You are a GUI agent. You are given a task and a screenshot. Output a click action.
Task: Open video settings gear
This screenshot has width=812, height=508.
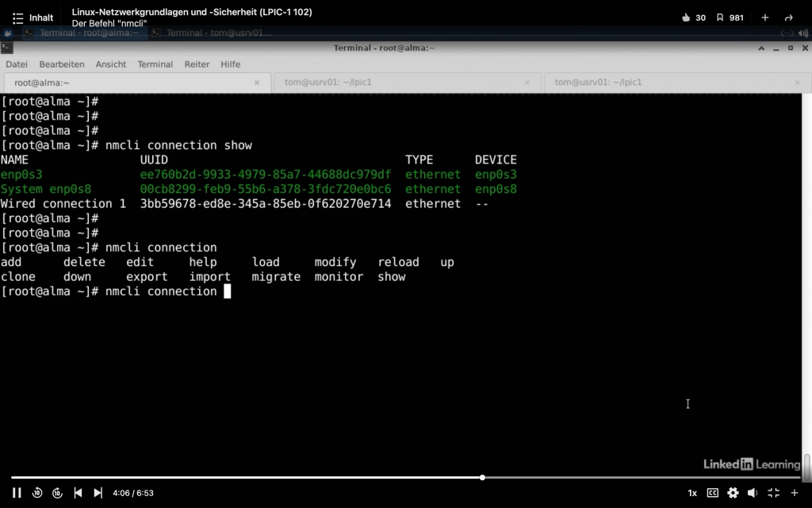(x=733, y=493)
